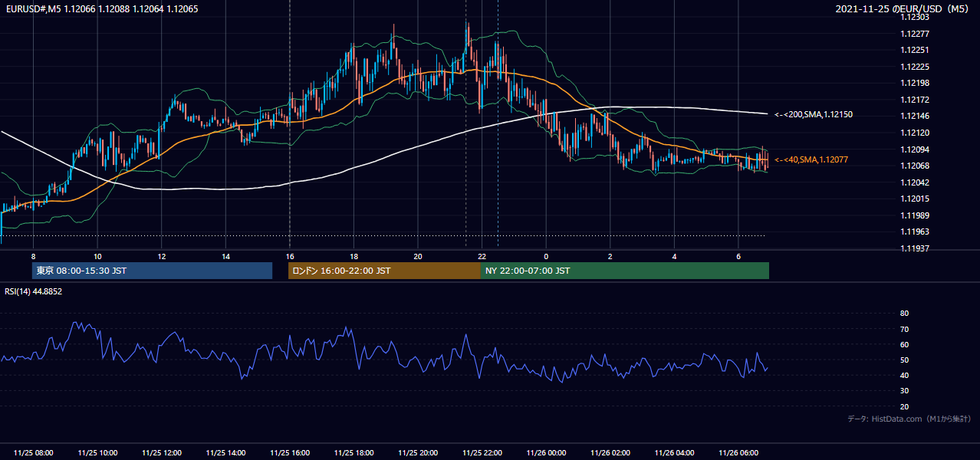
Task: Click hour tick 18 under the price chart
Action: [354, 255]
